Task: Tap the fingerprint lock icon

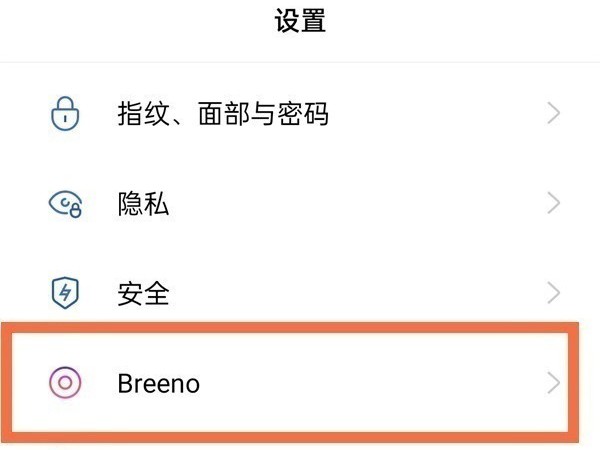Action: coord(64,114)
